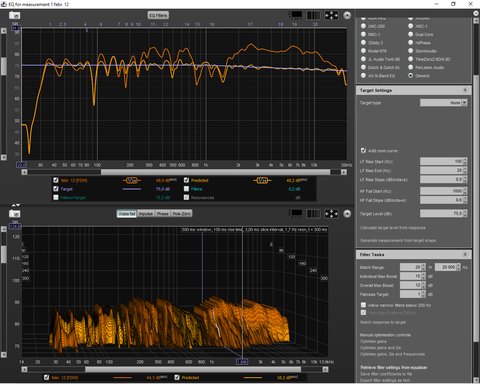
Task: Select the Generic equaliser radio button
Action: click(411, 75)
